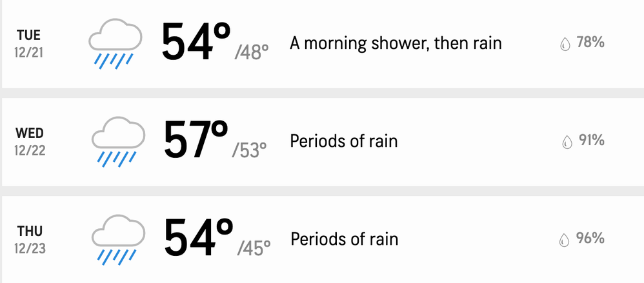644x283 pixels.
Task: Select 'A morning shower, then rain' description
Action: pos(396,43)
